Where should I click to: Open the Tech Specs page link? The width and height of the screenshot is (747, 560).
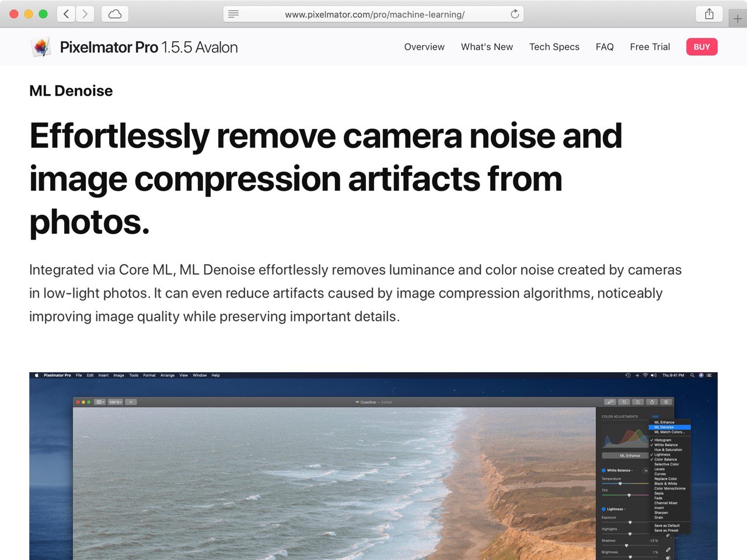click(554, 47)
